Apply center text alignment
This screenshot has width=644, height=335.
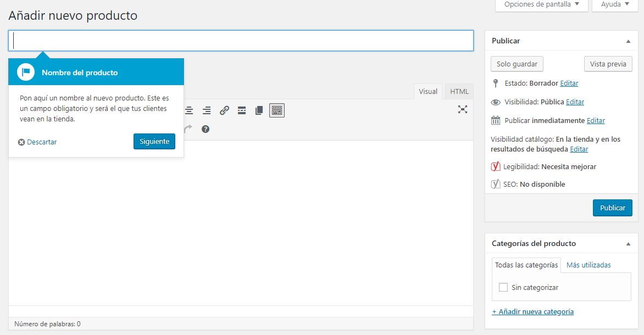click(188, 110)
